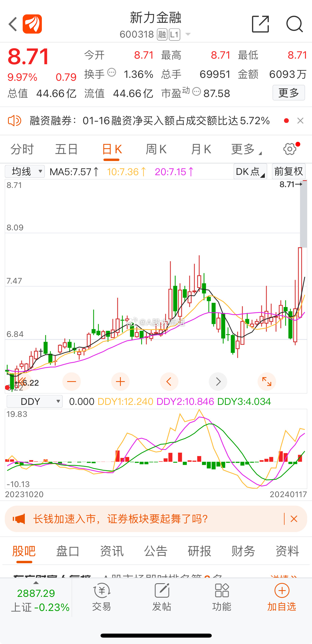Close the 长钱加速入市 promo banner
The width and height of the screenshot is (312, 644).
pyautogui.click(x=294, y=519)
